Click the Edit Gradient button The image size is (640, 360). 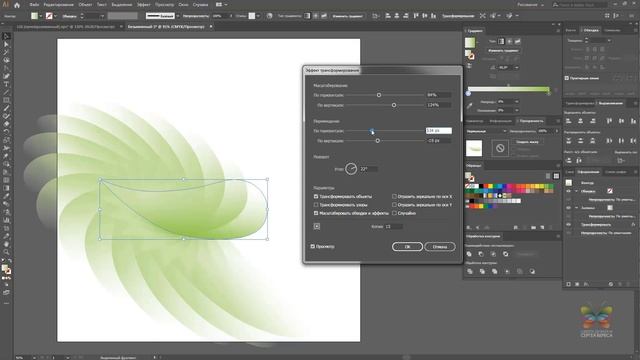click(503, 51)
